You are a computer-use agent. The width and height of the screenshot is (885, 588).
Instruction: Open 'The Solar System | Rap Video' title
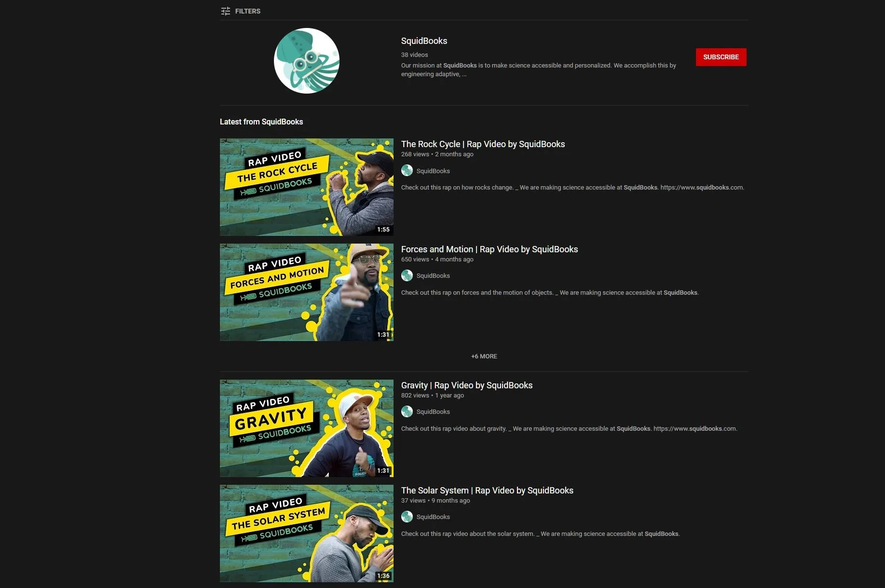pyautogui.click(x=487, y=491)
